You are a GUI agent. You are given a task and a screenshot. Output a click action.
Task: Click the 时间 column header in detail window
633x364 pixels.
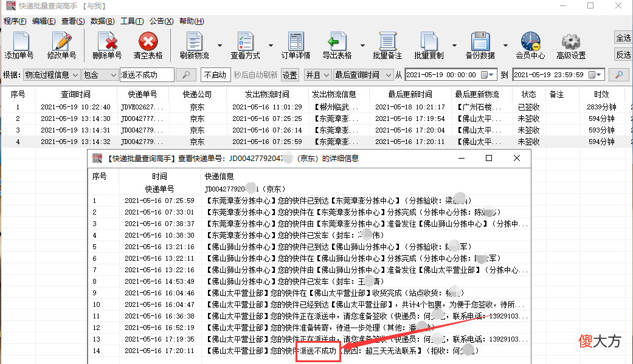[x=160, y=176]
